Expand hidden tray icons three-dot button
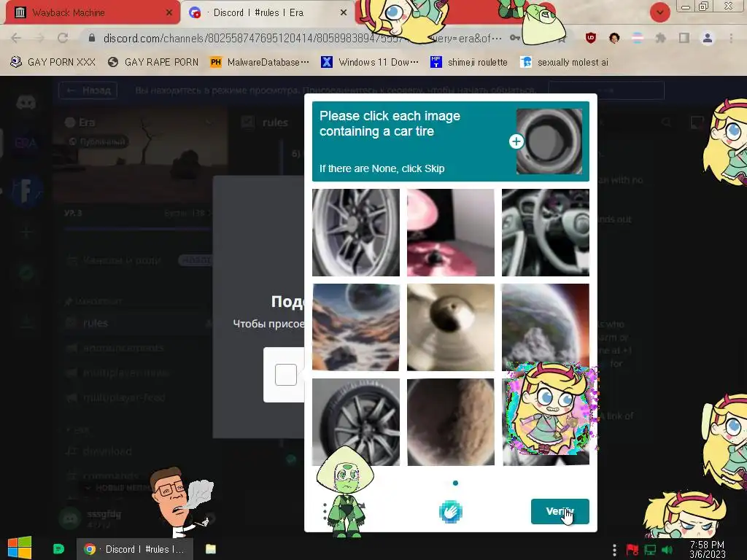Image resolution: width=747 pixels, height=560 pixels. tap(614, 550)
